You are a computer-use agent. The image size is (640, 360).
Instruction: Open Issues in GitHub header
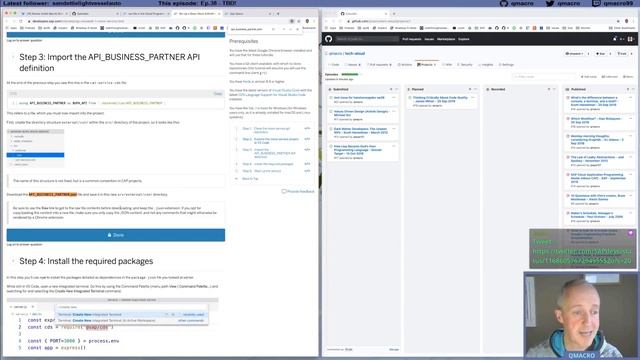coord(429,39)
